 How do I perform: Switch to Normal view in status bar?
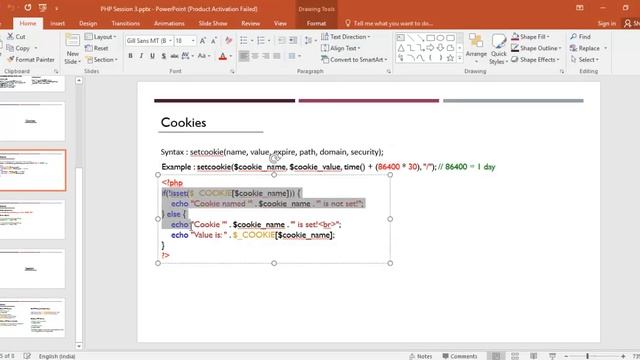pyautogui.click(x=496, y=356)
